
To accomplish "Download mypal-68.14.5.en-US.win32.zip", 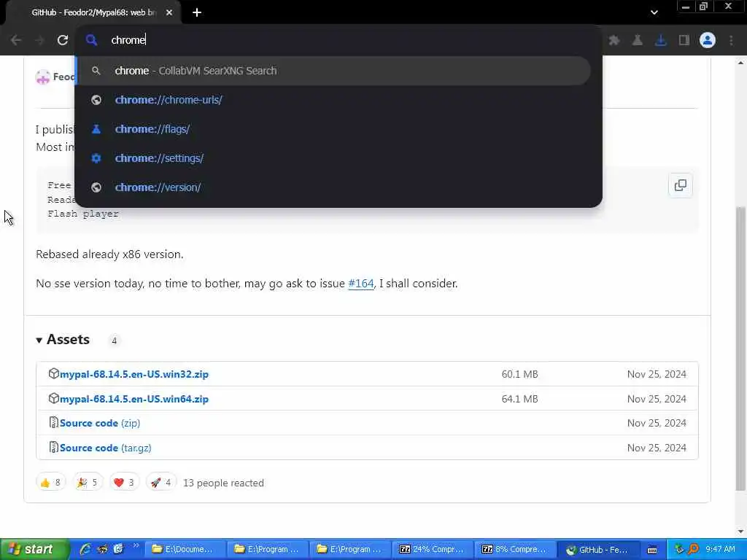I will tap(134, 374).
